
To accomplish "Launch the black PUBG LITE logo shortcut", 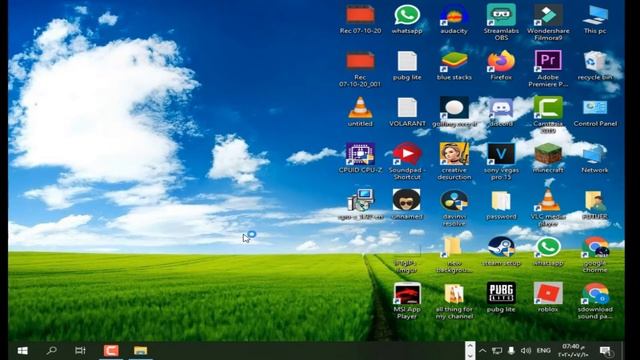I will coord(501,298).
